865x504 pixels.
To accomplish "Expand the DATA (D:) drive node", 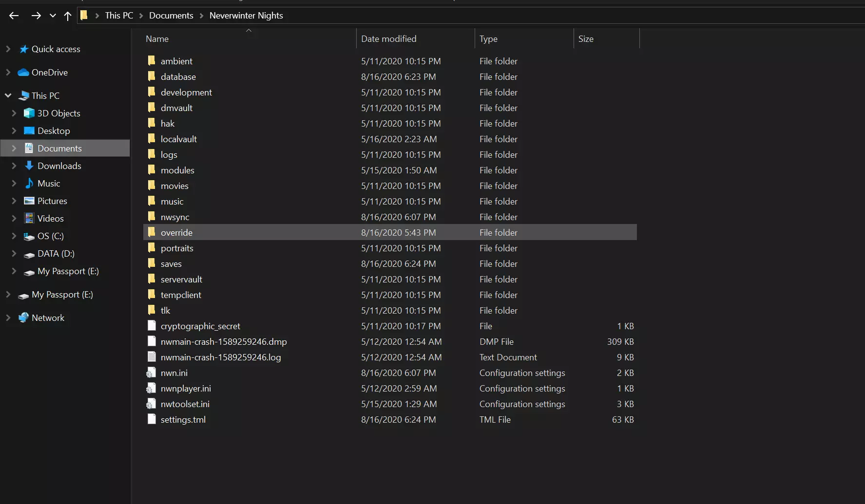I will [14, 254].
